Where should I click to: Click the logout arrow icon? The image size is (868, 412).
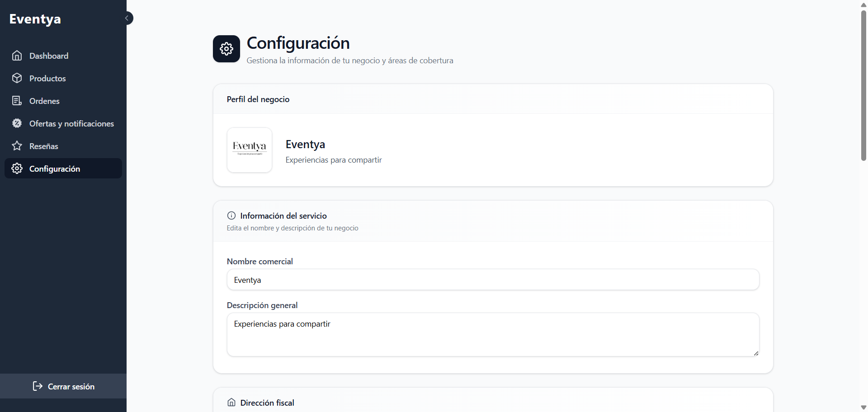[38, 386]
